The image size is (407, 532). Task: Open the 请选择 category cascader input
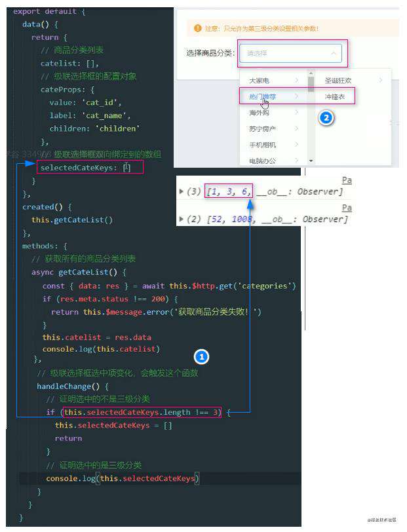[290, 53]
